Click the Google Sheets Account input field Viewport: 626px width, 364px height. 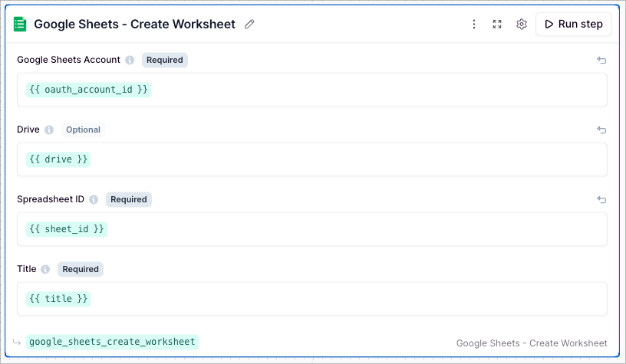312,90
